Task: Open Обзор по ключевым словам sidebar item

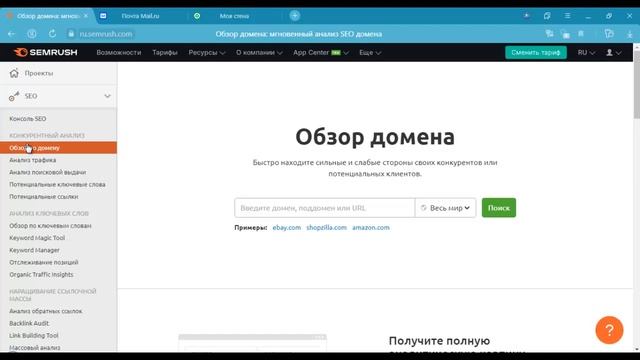Action: click(x=50, y=226)
